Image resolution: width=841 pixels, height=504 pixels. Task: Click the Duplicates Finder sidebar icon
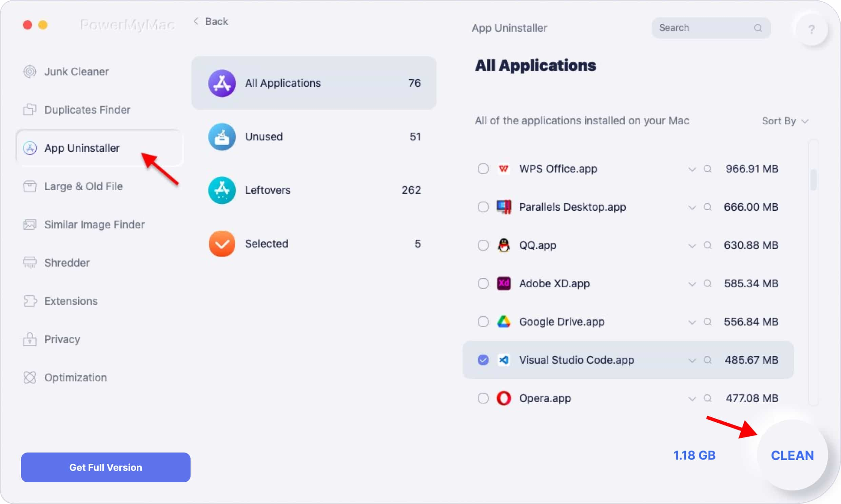[x=31, y=110]
